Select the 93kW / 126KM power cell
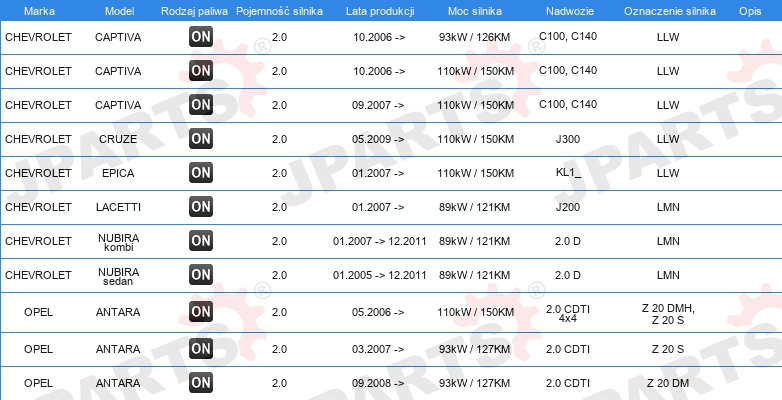This screenshot has height=400, width=782. point(475,37)
